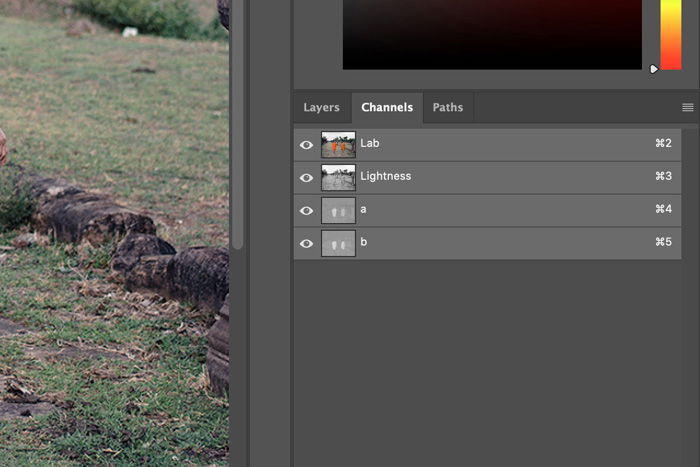Switch to the Paths tab
The width and height of the screenshot is (700, 467).
(448, 107)
